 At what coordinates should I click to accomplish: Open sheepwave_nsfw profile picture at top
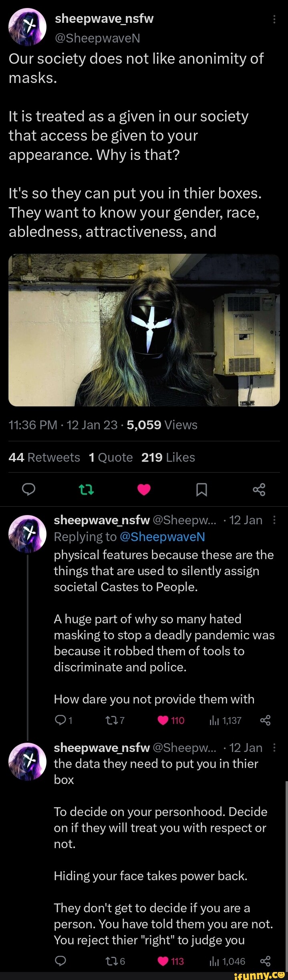pos(27,27)
